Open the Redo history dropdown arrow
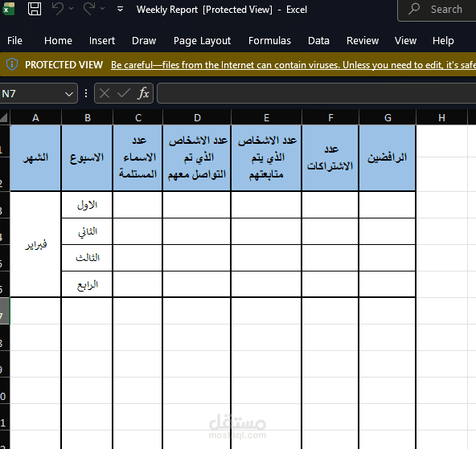Viewport: 476px width, 449px height. [x=103, y=9]
